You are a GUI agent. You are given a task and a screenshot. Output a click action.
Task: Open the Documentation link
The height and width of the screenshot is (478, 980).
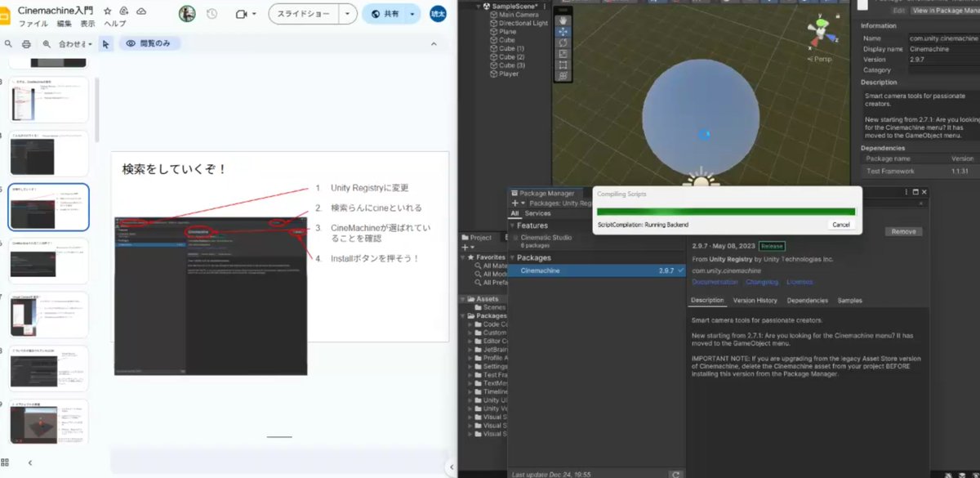pos(715,282)
